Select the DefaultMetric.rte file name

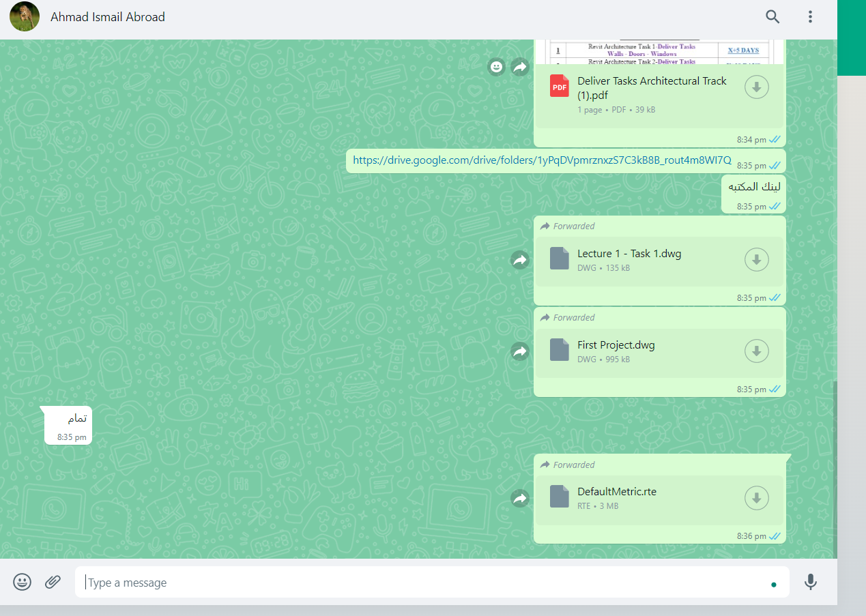tap(617, 492)
